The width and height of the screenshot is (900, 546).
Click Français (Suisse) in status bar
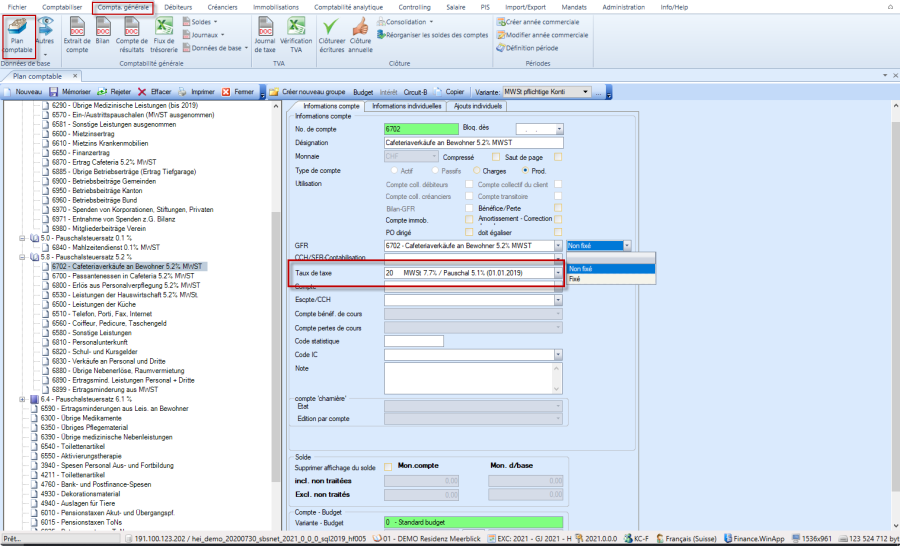point(686,539)
